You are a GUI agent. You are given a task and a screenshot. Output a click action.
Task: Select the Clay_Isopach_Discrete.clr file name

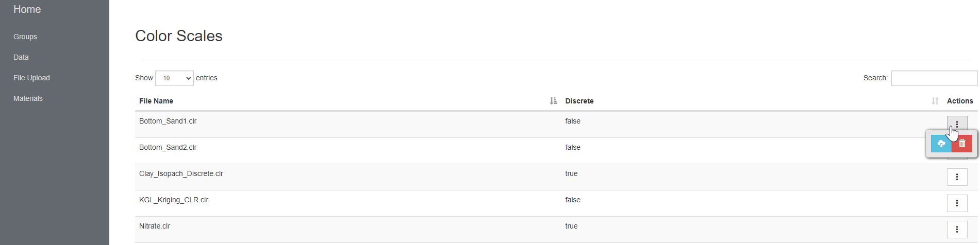click(x=181, y=173)
